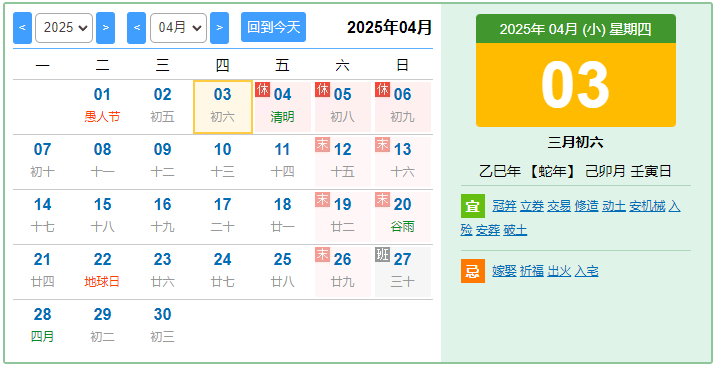Open the 2025 year dropdown
This screenshot has width=716, height=367.
coord(64,28)
